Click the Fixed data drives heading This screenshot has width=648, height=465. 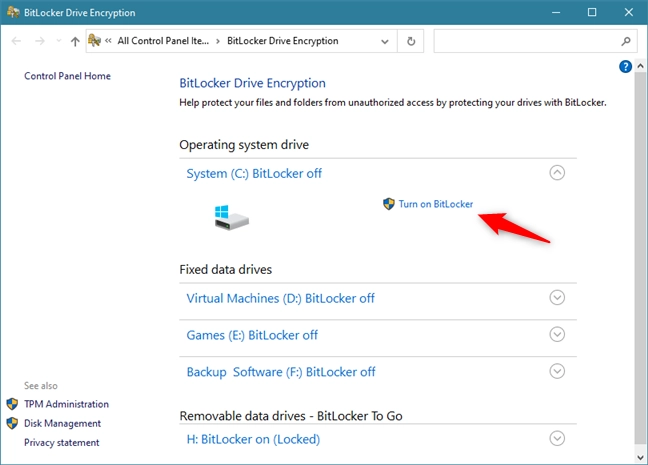coord(226,269)
